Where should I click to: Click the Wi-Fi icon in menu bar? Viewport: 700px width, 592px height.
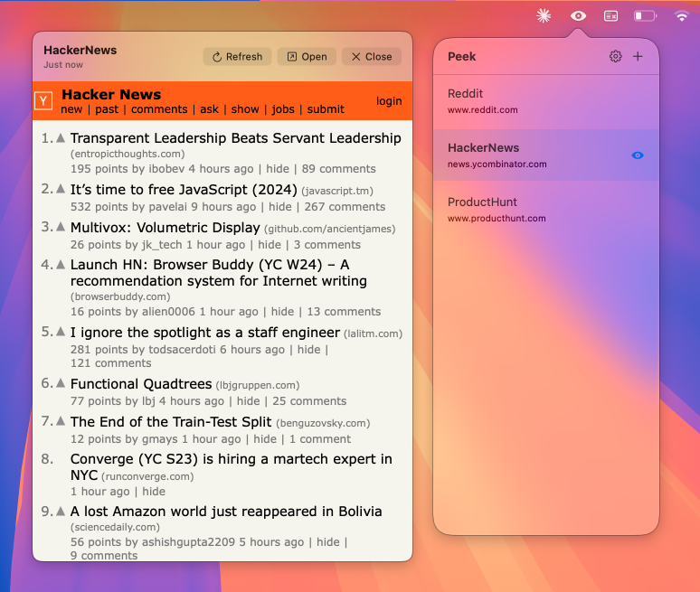click(682, 16)
